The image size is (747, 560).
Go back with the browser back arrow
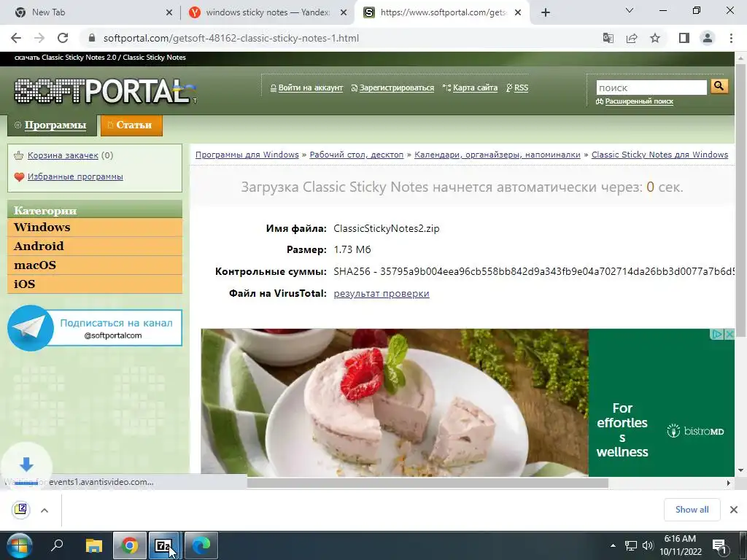point(16,38)
